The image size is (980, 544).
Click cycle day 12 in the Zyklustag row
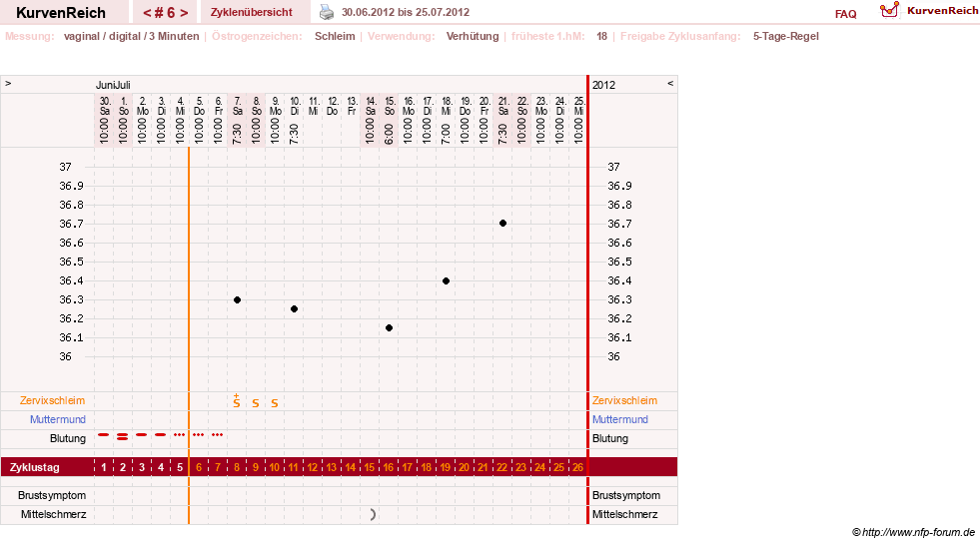coord(312,467)
